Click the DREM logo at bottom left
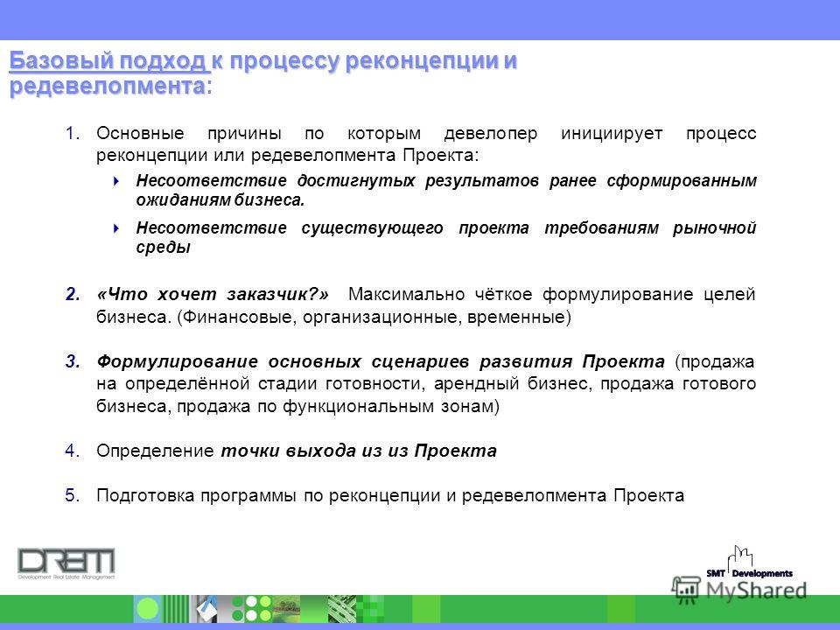The image size is (840, 630). (x=66, y=563)
